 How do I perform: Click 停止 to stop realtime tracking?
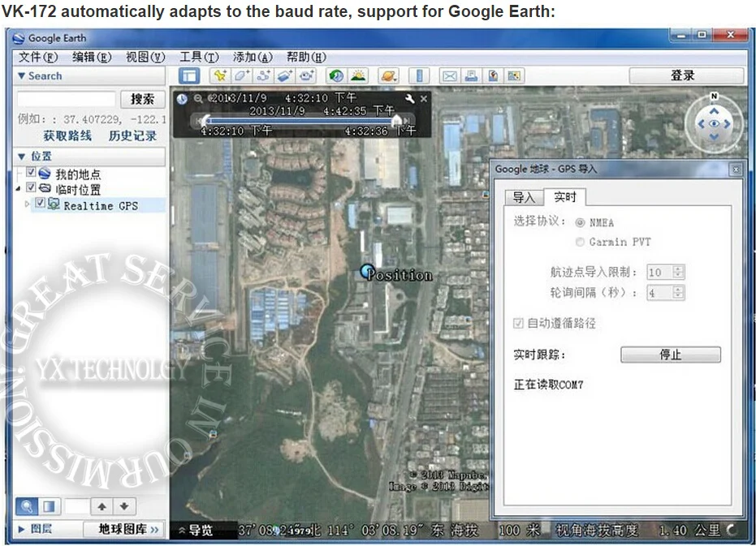670,355
